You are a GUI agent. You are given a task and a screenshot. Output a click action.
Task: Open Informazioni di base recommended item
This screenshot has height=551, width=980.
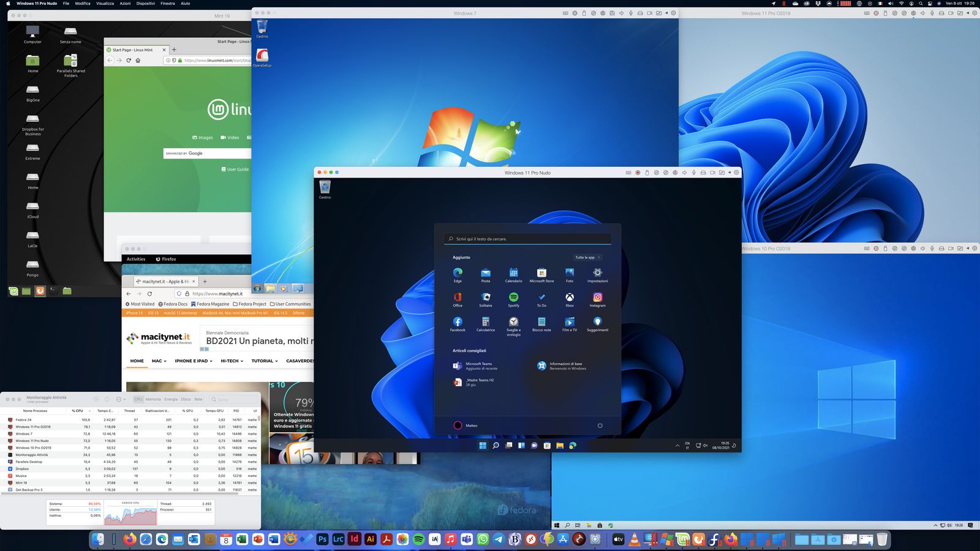562,365
